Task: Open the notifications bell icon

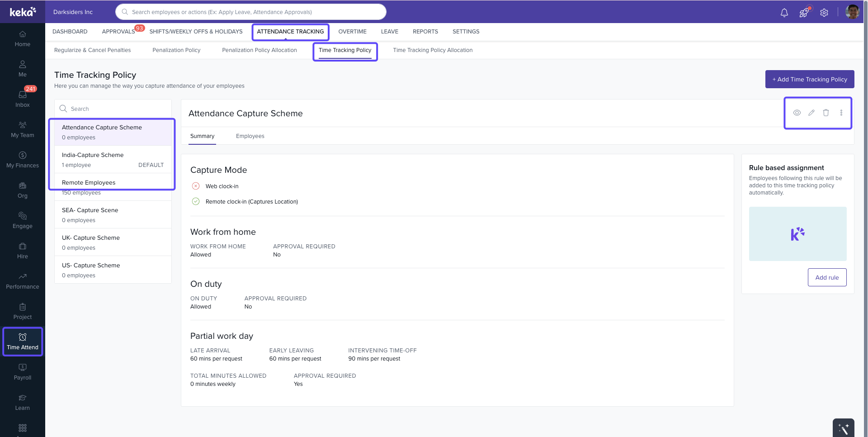Action: [784, 13]
